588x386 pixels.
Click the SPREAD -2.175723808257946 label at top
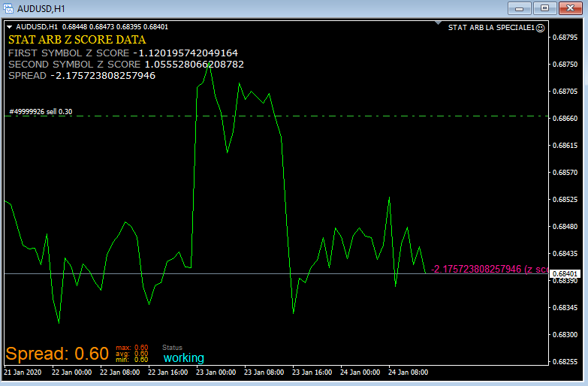pyautogui.click(x=82, y=75)
